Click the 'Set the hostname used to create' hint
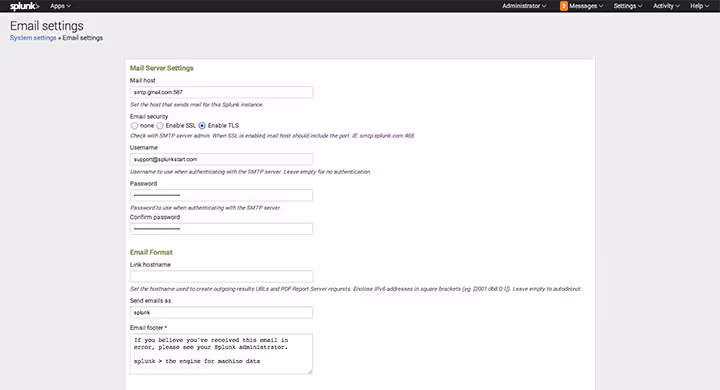Screen dimensions: 720x390 point(355,289)
